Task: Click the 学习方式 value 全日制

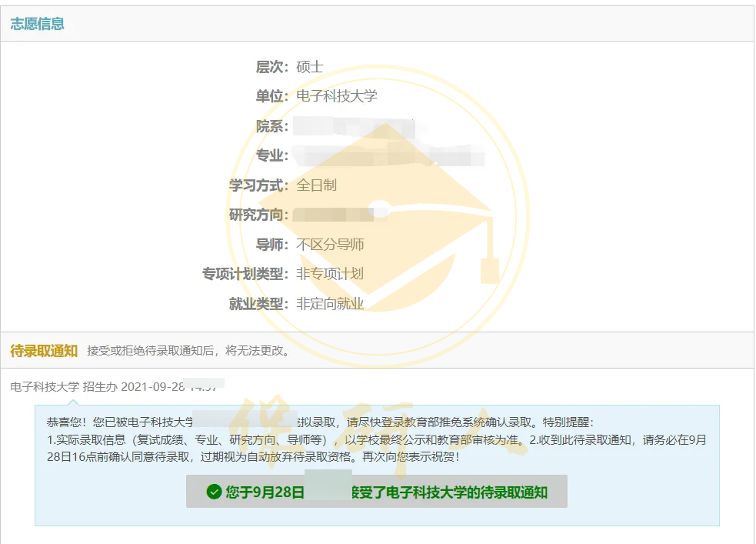Action: [316, 185]
